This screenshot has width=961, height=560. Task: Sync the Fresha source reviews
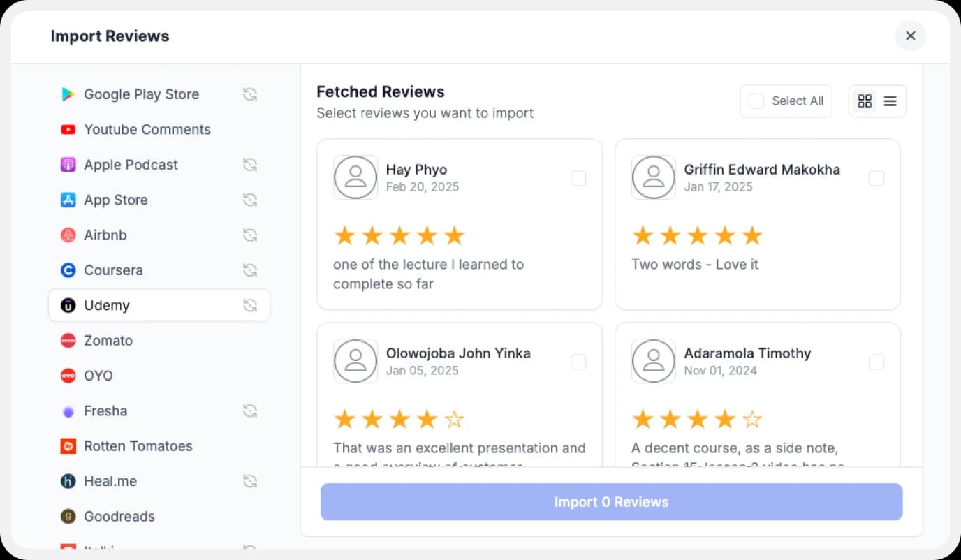(x=250, y=411)
